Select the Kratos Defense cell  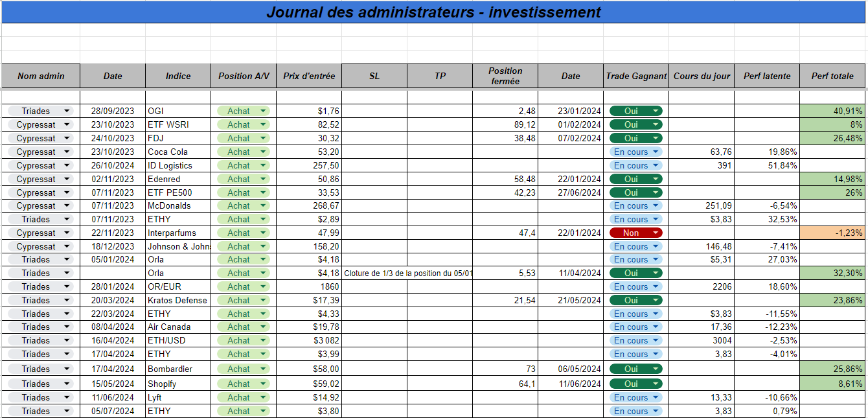(x=178, y=300)
